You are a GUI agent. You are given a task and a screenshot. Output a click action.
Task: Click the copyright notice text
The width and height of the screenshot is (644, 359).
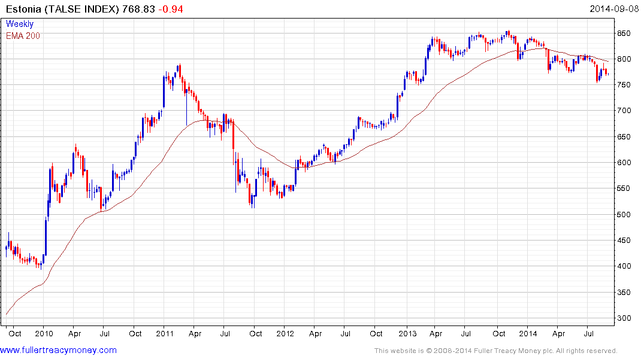pyautogui.click(x=496, y=351)
